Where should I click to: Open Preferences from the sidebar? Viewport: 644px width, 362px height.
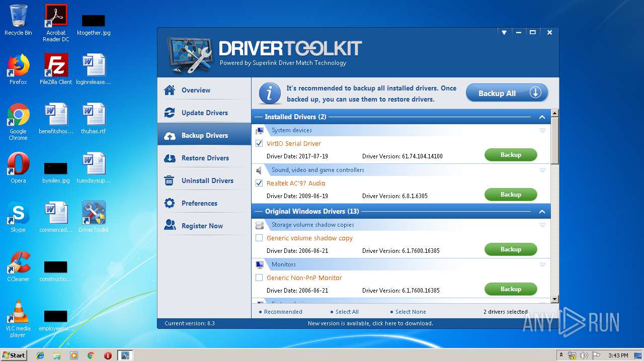pos(204,204)
